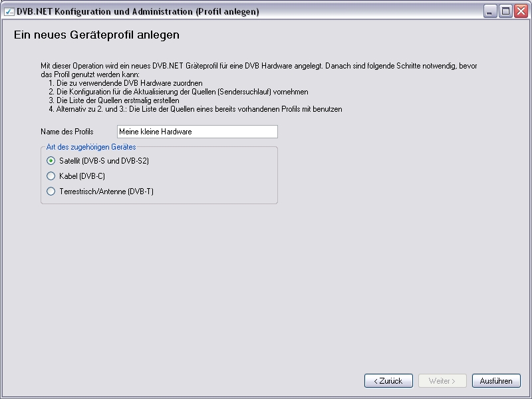Maximize the DVB.NET configuration window

(x=505, y=11)
